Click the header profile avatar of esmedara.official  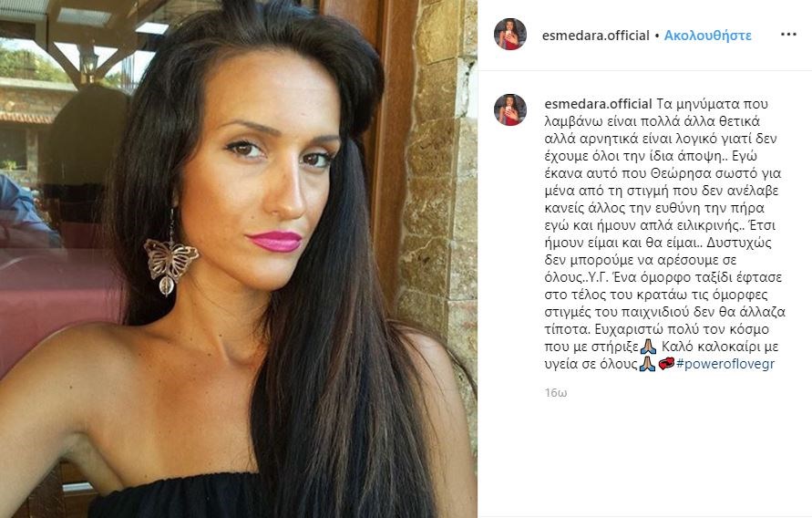point(510,34)
